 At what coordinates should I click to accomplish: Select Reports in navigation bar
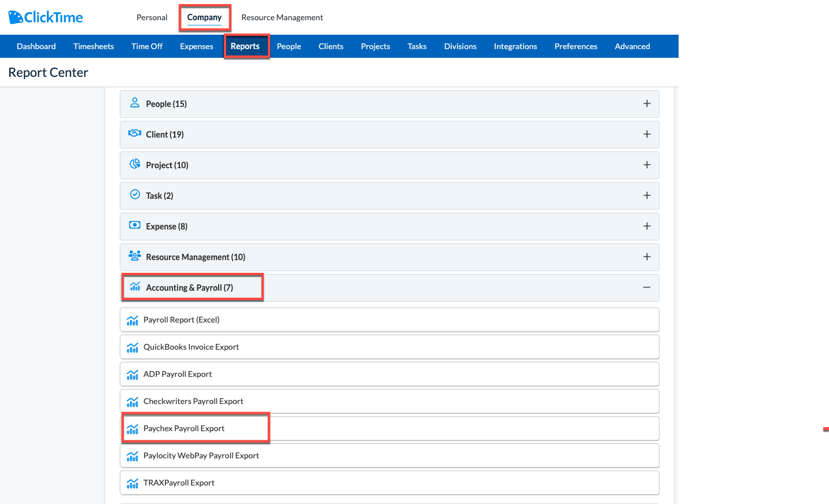(x=245, y=46)
